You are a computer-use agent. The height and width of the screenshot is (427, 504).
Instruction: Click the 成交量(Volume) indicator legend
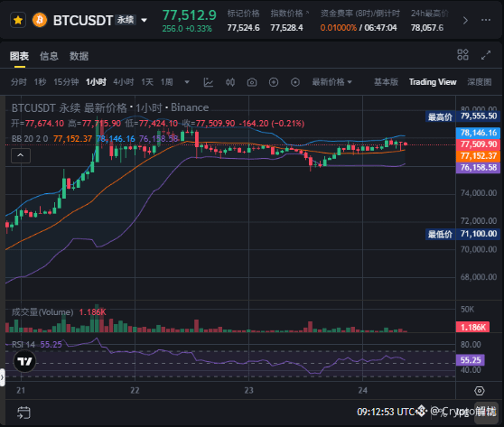pyautogui.click(x=42, y=312)
